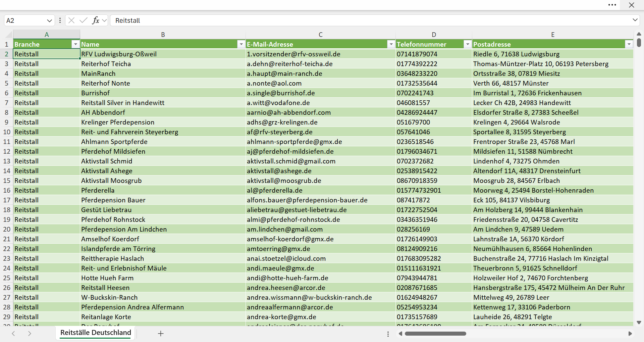Go to previous sheet arrow
This screenshot has height=342, width=644.
[x=13, y=333]
